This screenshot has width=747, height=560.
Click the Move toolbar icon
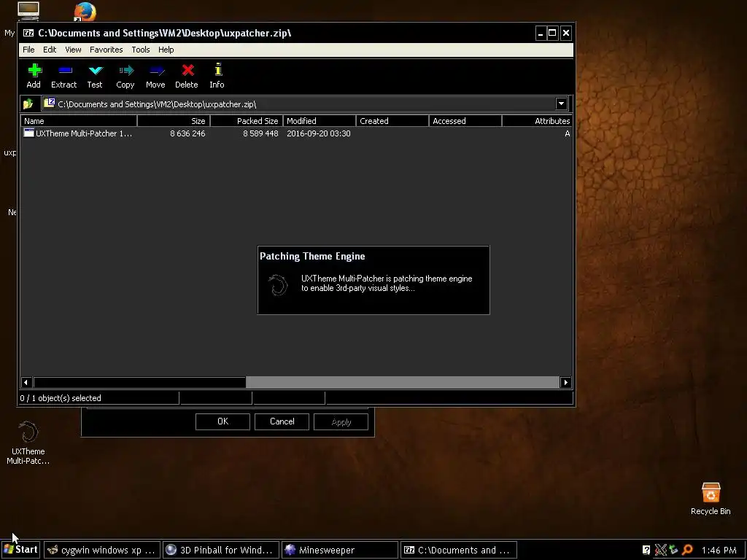tap(157, 71)
